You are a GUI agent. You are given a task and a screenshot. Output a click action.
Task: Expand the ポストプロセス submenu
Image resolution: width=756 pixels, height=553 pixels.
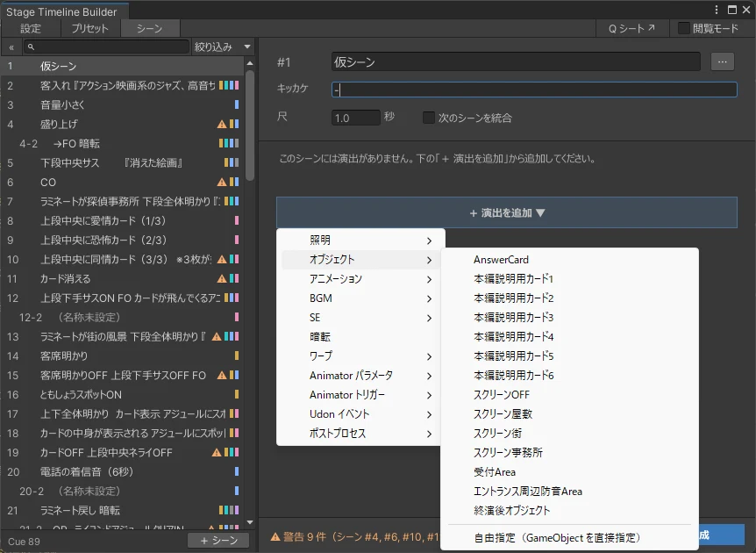coord(360,434)
